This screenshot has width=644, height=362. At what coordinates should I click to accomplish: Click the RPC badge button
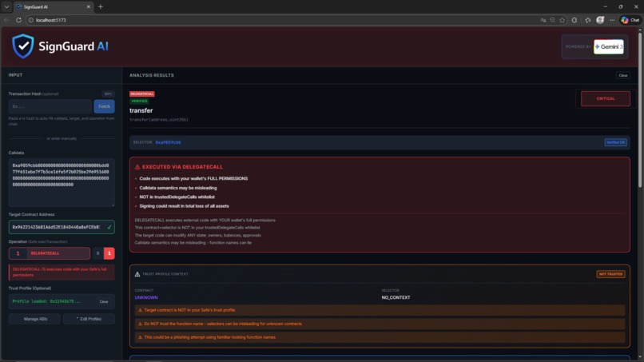(108, 93)
